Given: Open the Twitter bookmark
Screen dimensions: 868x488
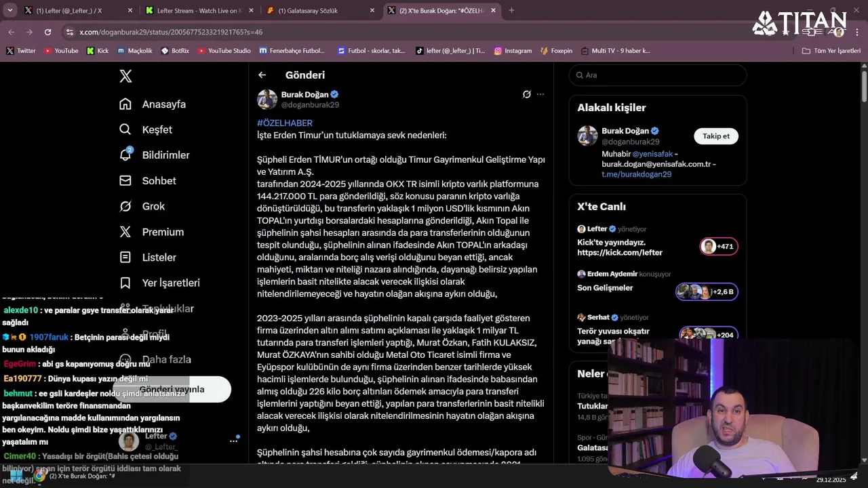Looking at the screenshot, I should pyautogui.click(x=21, y=51).
